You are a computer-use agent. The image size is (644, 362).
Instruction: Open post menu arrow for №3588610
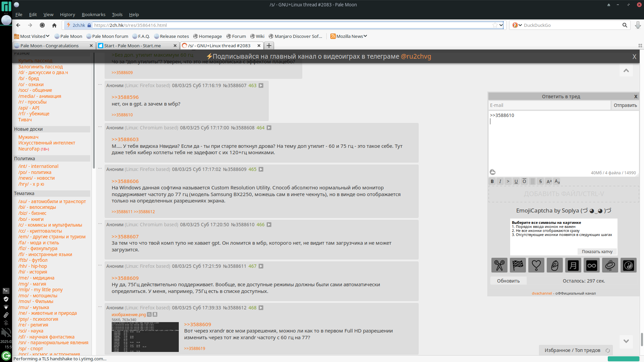[269, 225]
